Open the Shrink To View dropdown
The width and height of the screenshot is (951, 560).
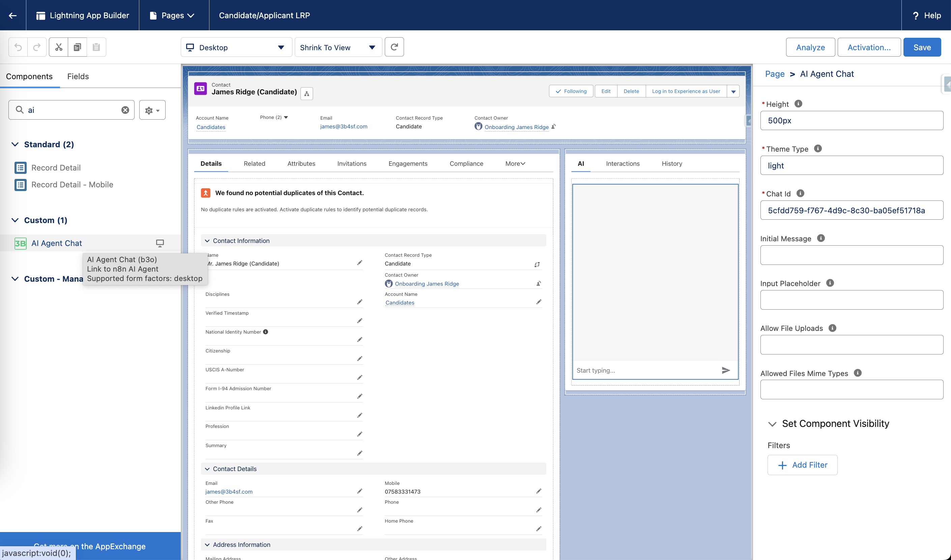(x=338, y=48)
